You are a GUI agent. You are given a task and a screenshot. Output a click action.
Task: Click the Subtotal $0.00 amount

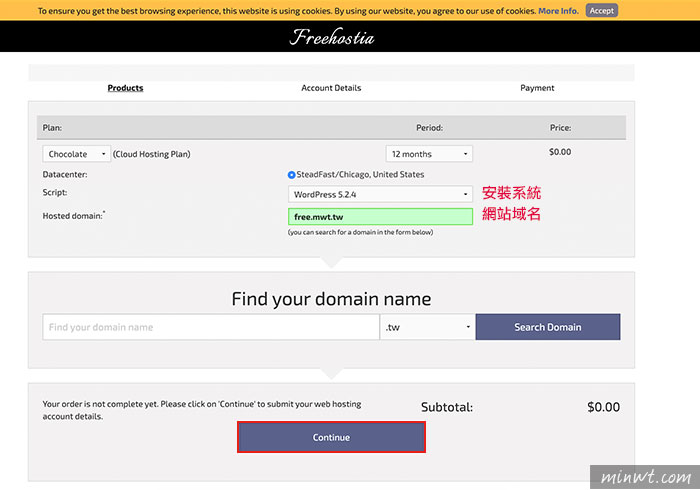(x=603, y=407)
